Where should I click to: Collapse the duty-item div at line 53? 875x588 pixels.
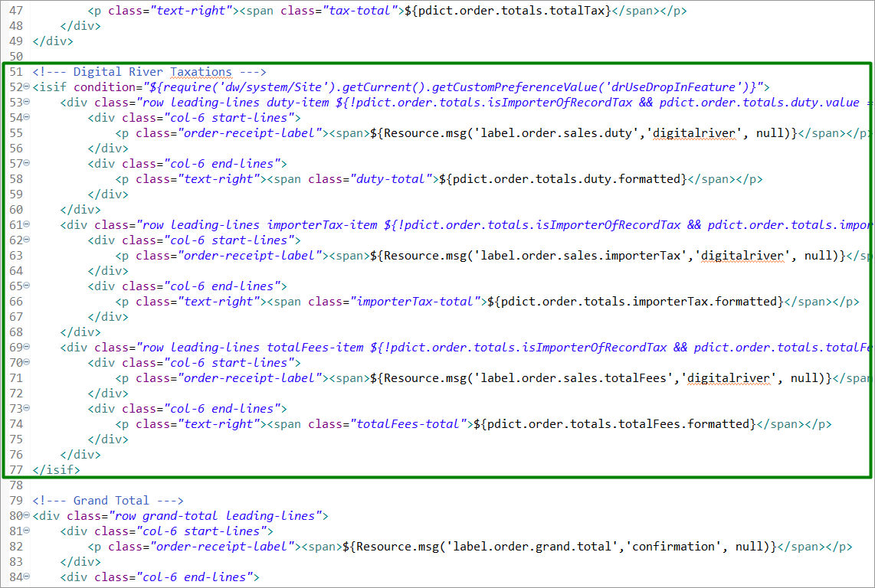26,102
